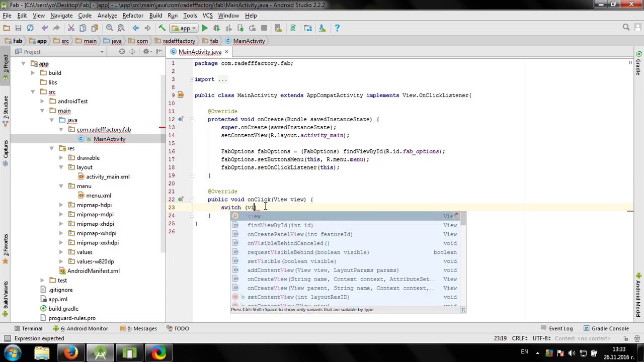This screenshot has width=644, height=362.
Task: Collapse the res folder arrow
Action: [x=51, y=148]
